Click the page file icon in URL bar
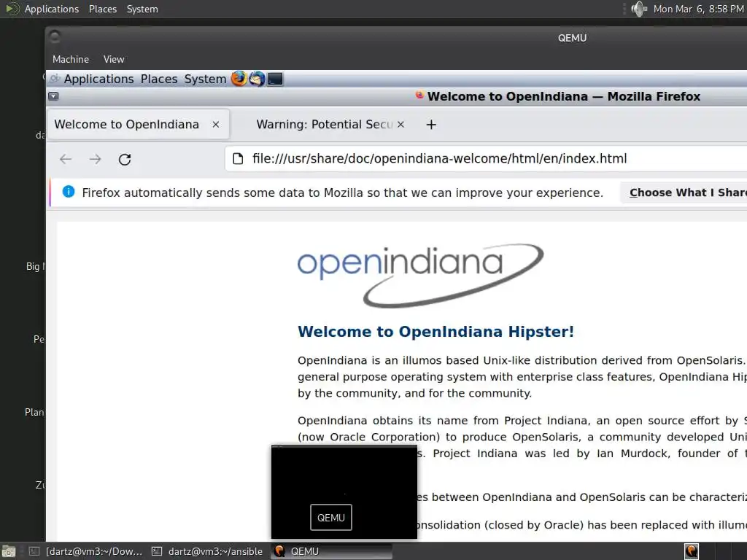 [238, 158]
